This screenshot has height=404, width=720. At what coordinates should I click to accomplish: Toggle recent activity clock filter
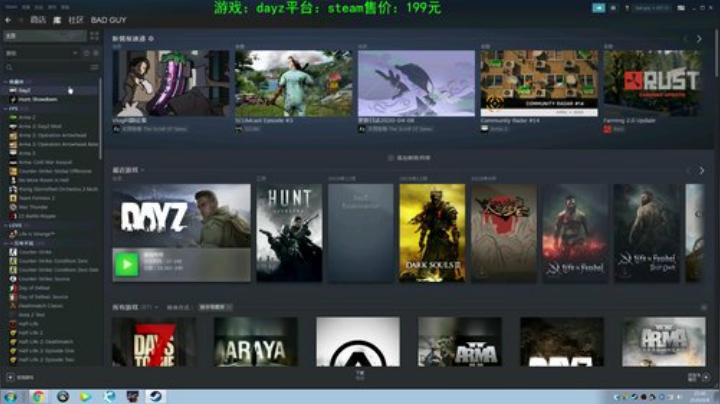pos(86,53)
